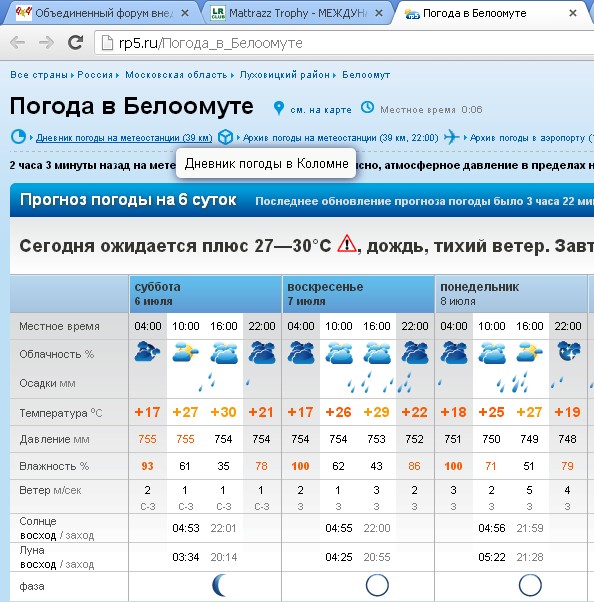
Task: Click the Облачность % row label
Action: click(x=57, y=354)
